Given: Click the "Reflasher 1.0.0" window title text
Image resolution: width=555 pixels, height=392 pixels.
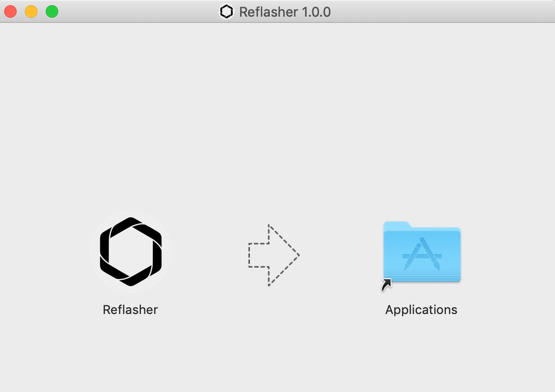Looking at the screenshot, I should [x=285, y=12].
